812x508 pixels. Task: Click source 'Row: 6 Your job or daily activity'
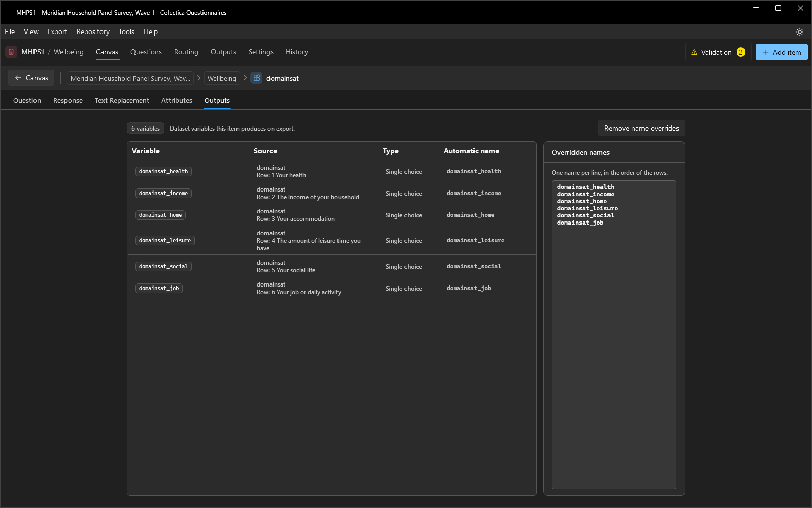[x=299, y=292]
